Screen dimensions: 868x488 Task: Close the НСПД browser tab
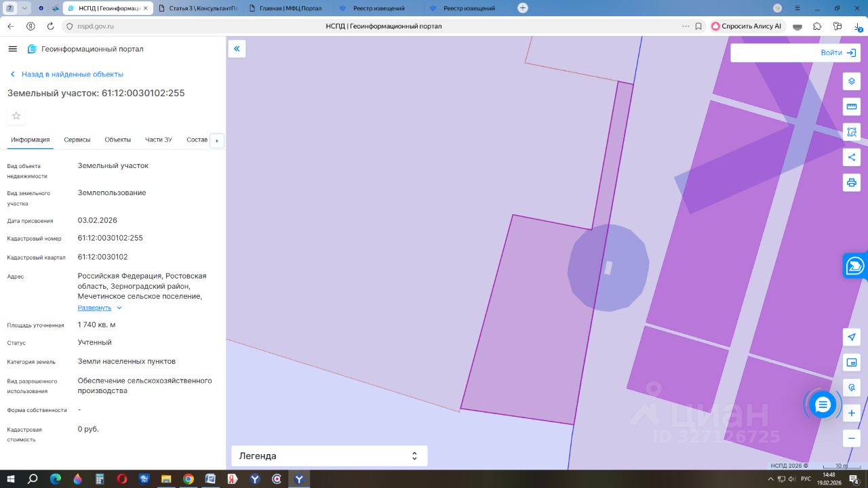[145, 8]
